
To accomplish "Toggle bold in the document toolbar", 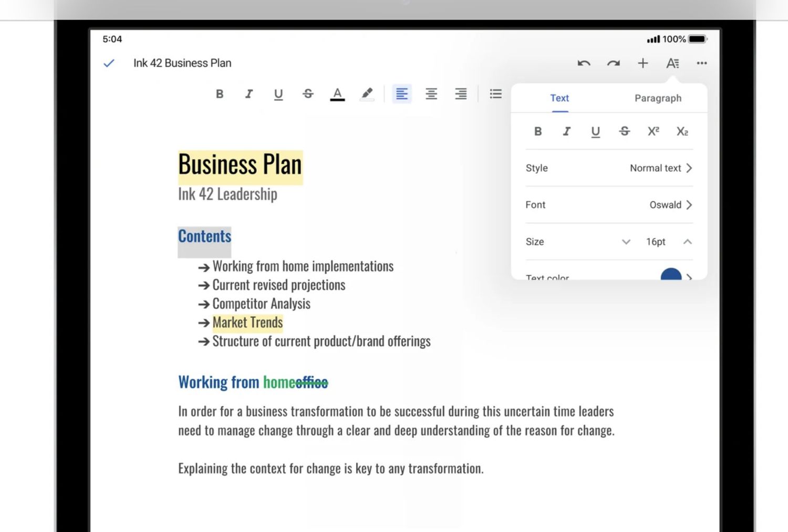I will (220, 93).
